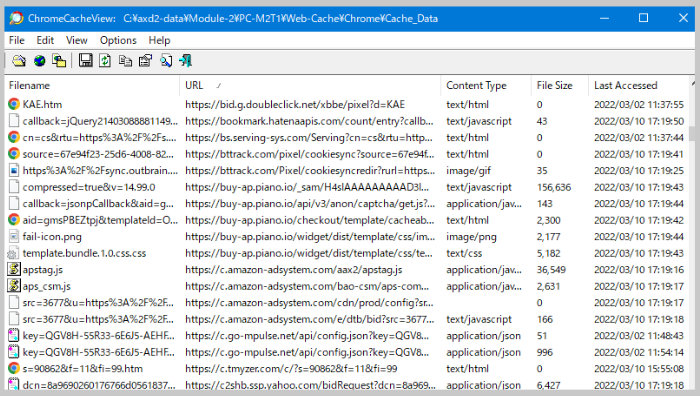
Task: Click the blank file icon beside callback=jQuery21403088881149
Action: [14, 121]
